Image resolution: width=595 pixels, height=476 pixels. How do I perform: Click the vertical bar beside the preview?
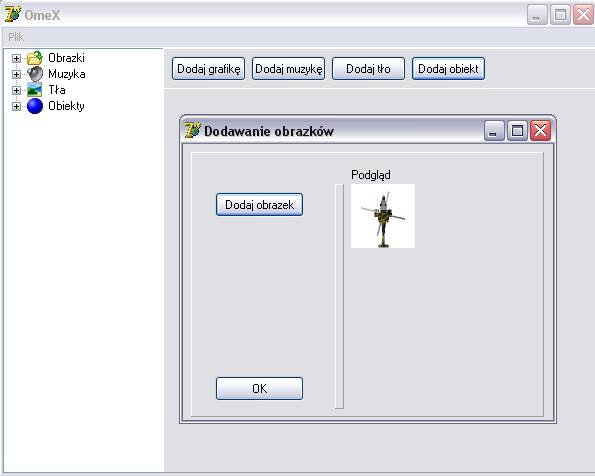(339, 296)
